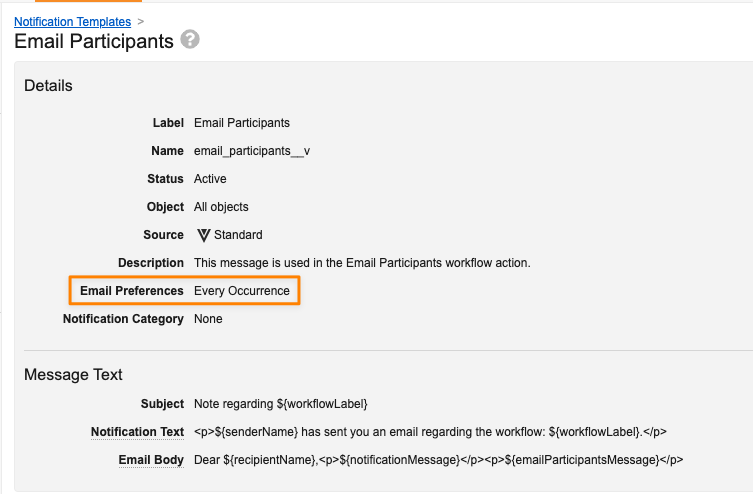The image size is (753, 494).
Task: Select the Every Occurrence value
Action: [241, 291]
